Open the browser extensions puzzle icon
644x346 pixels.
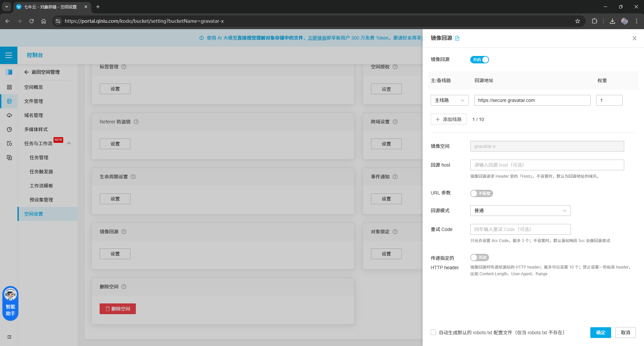tap(594, 21)
